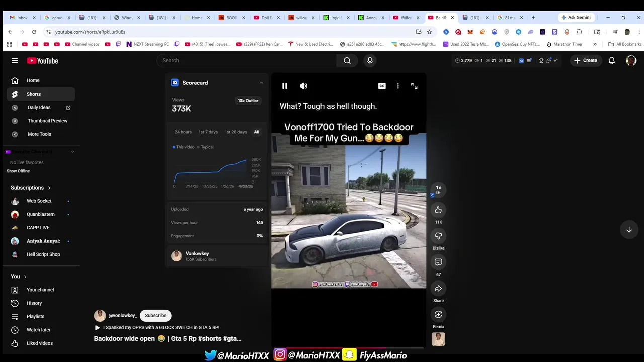Screen dimensions: 644x362
Task: Open the Web Socket subscription
Action: (41, 201)
